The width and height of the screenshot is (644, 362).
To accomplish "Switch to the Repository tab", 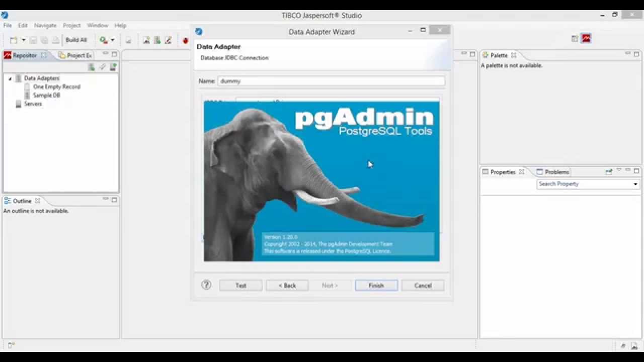I will point(25,55).
